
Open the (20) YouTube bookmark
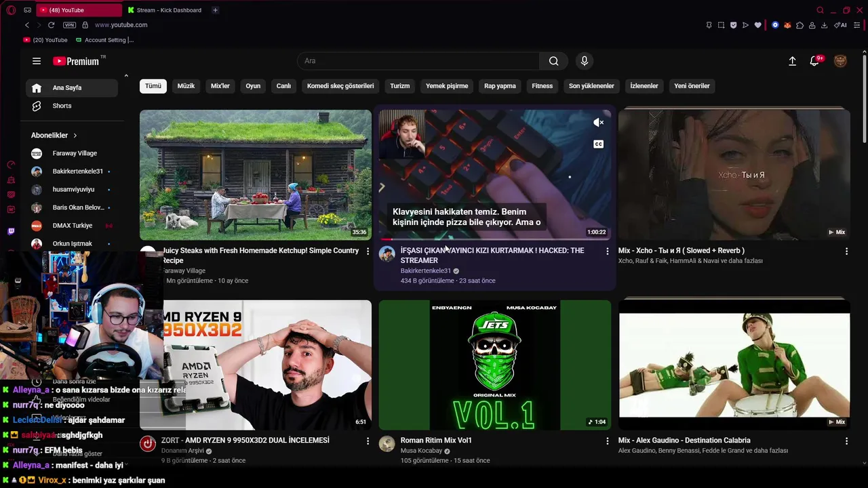[x=46, y=40]
